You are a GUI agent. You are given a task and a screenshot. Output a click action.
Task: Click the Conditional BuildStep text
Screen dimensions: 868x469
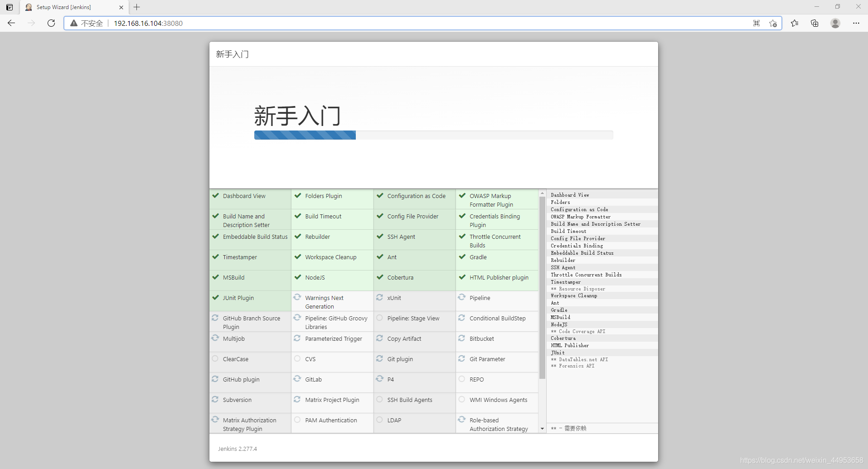[x=498, y=318]
